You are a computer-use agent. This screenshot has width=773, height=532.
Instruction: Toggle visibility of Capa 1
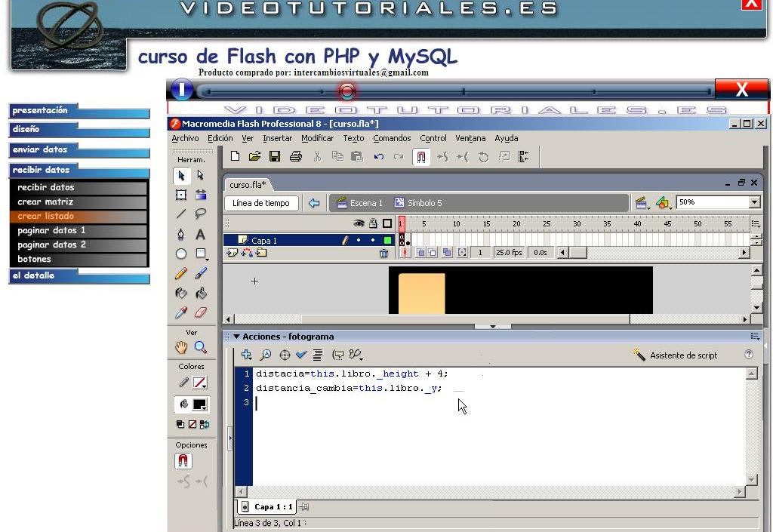359,240
